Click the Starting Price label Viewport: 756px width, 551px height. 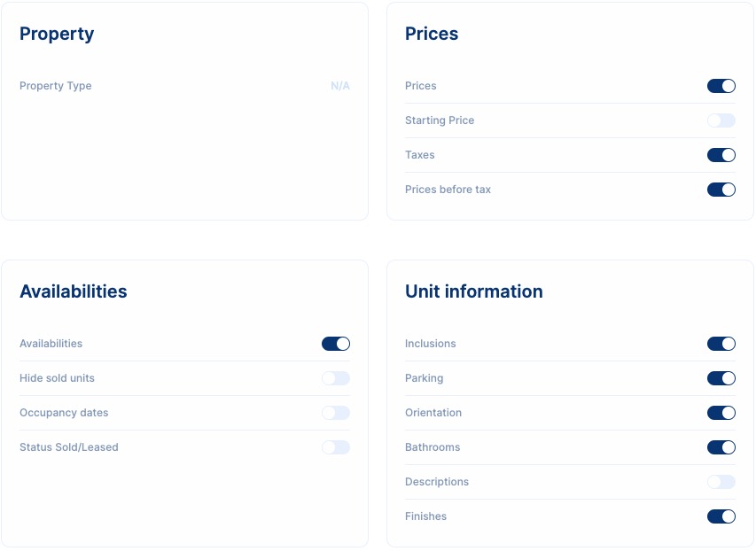440,120
